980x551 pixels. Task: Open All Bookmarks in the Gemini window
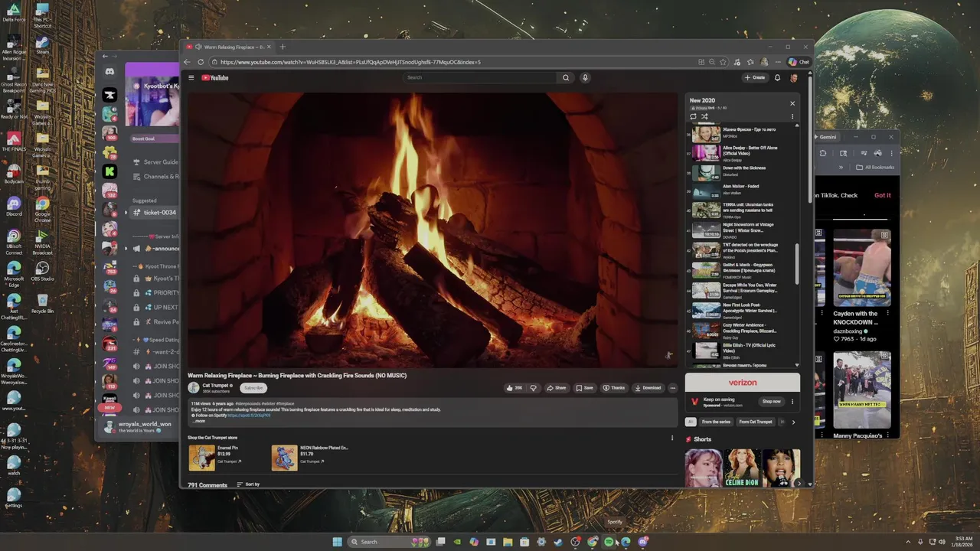875,167
